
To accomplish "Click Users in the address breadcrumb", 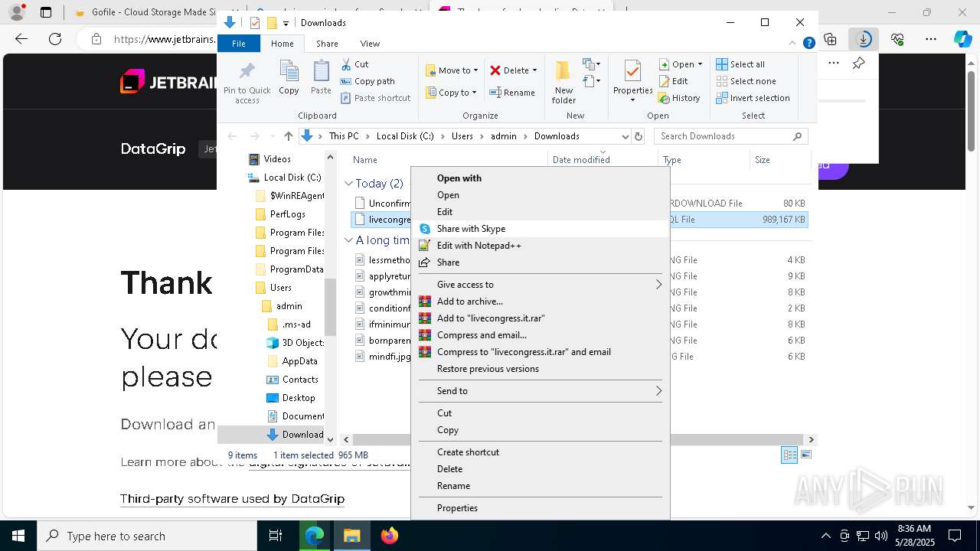I will coord(462,136).
